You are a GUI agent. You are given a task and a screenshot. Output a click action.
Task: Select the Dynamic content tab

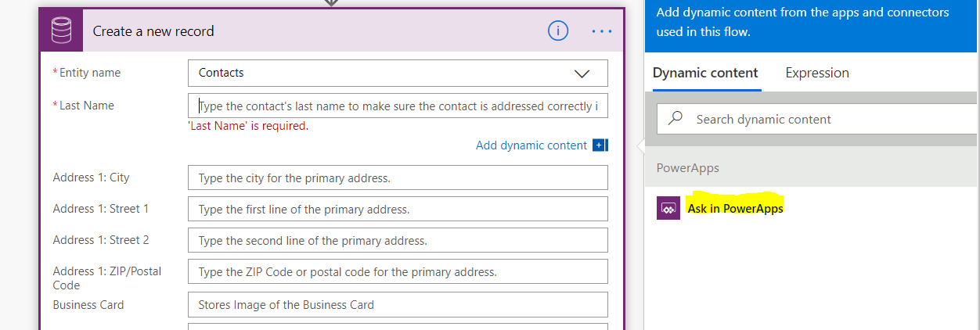705,73
